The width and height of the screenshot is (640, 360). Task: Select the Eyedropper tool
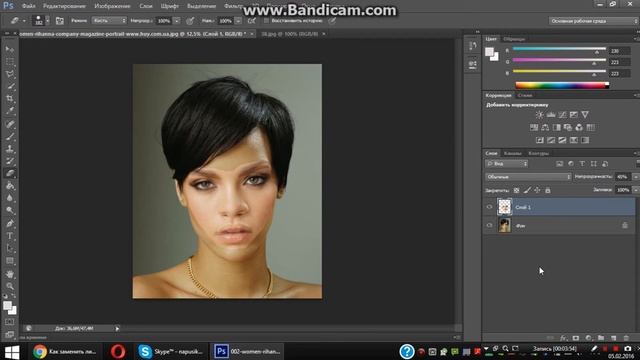[10, 111]
